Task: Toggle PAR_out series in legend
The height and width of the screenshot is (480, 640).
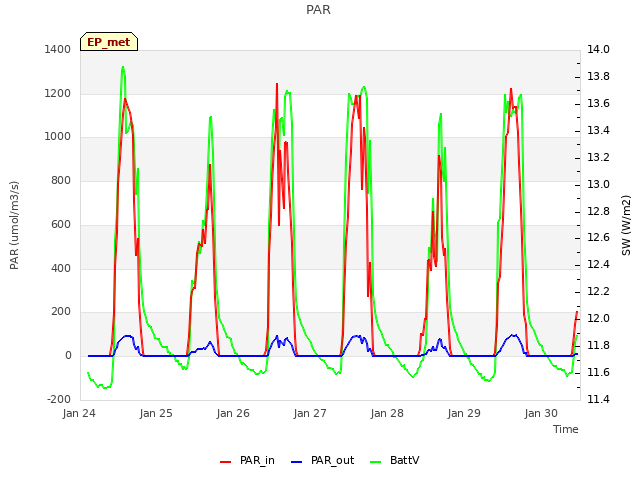Action: pyautogui.click(x=322, y=460)
